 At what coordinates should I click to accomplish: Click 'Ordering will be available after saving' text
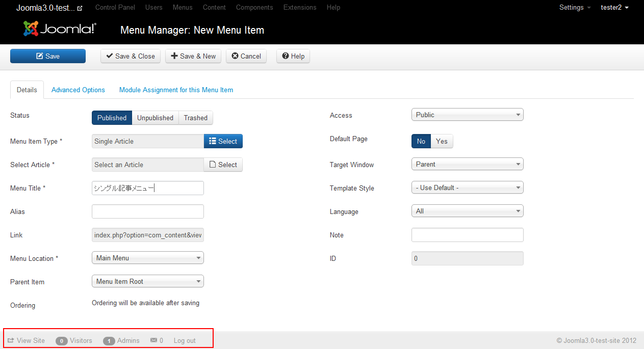(145, 303)
